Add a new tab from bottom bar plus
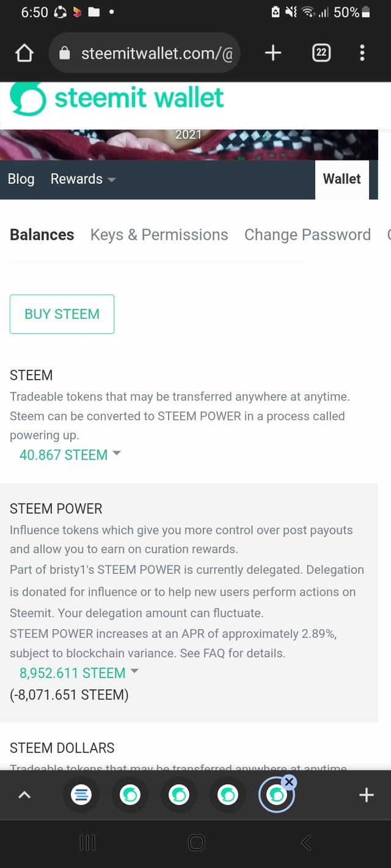 [x=366, y=795]
